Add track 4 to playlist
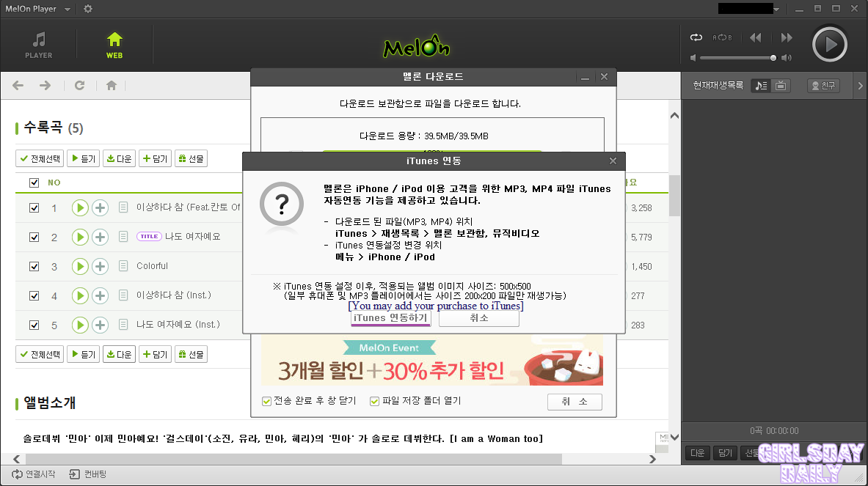This screenshot has width=868, height=486. [x=100, y=296]
